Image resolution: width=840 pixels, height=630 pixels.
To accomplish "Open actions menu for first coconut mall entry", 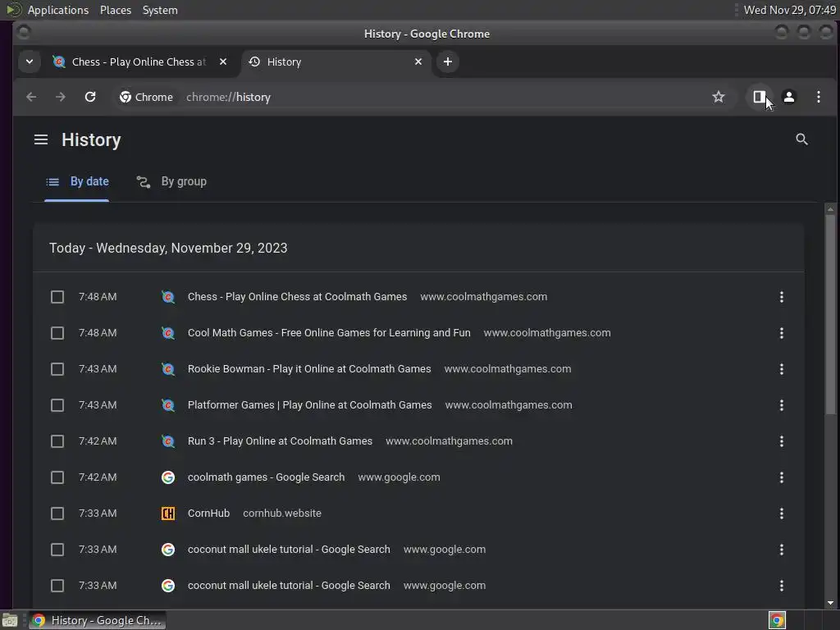I will (x=782, y=550).
